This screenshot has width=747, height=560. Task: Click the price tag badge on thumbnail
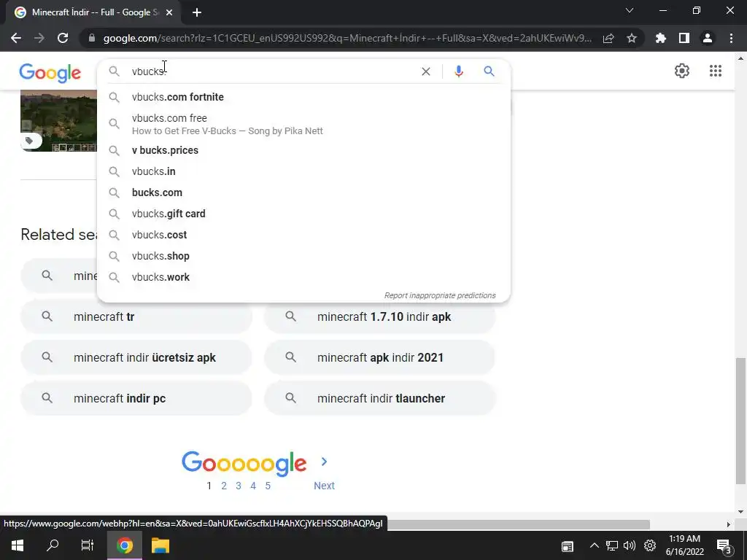[30, 141]
